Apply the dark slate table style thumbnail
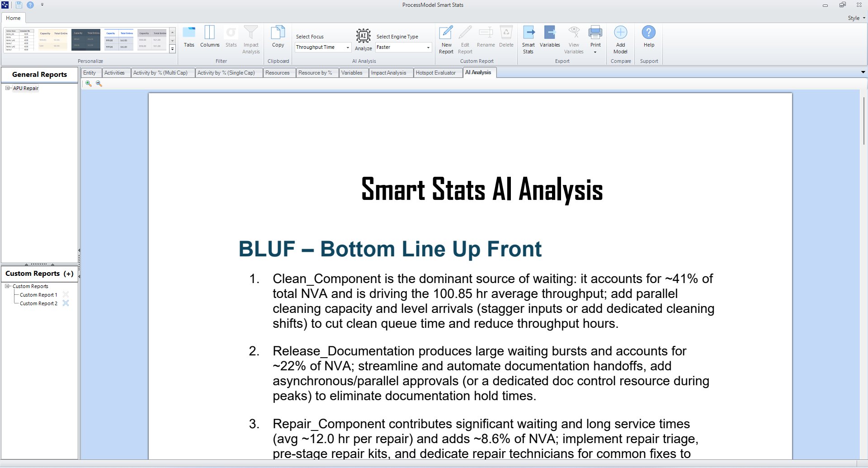This screenshot has width=868, height=468. [x=86, y=40]
